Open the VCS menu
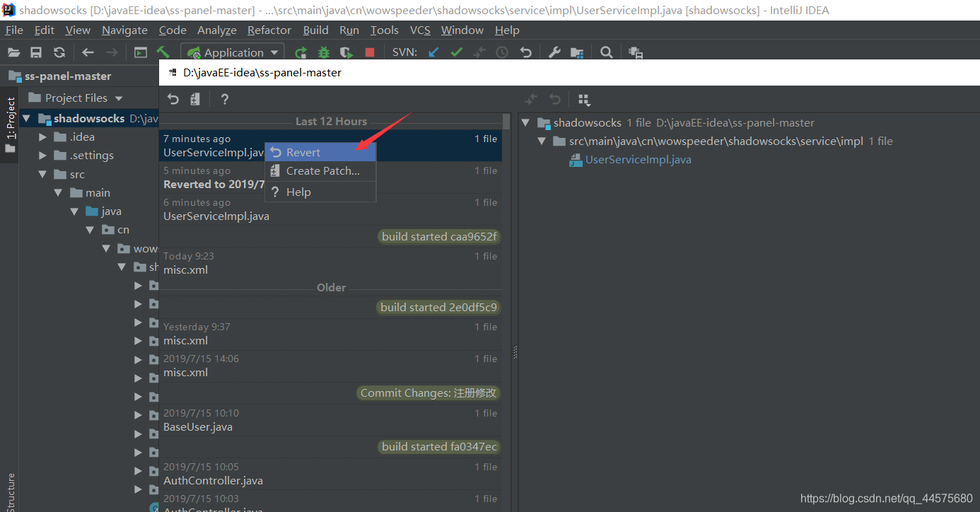 coord(420,30)
